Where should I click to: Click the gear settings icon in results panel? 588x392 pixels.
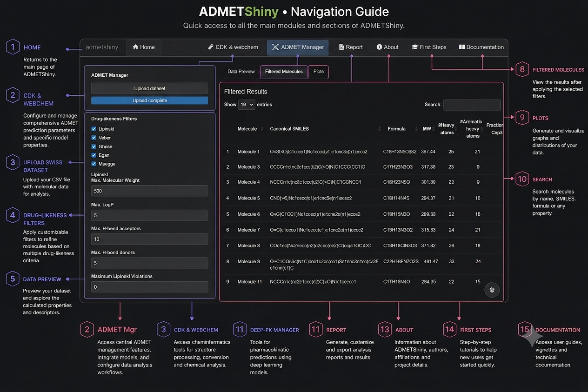pyautogui.click(x=492, y=290)
